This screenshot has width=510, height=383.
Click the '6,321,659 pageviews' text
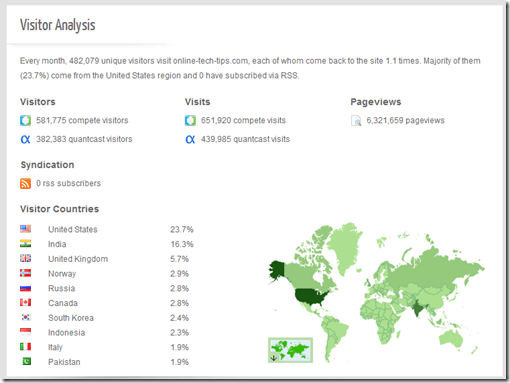coord(406,120)
